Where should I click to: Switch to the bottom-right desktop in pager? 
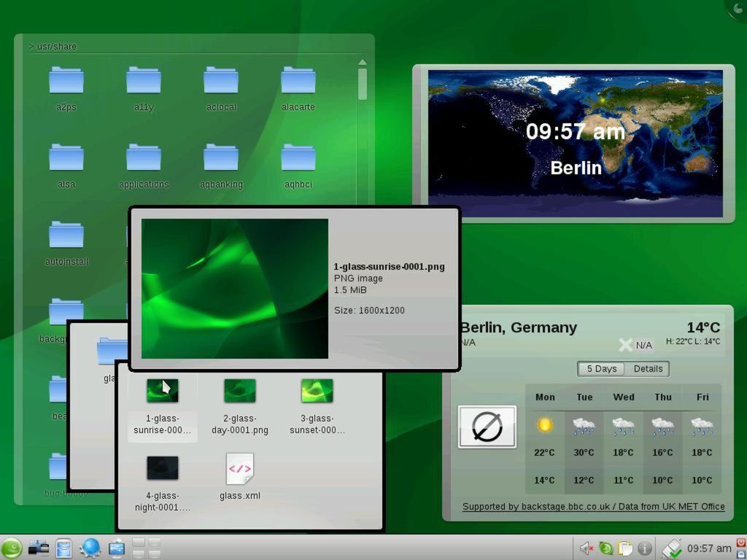[155, 554]
